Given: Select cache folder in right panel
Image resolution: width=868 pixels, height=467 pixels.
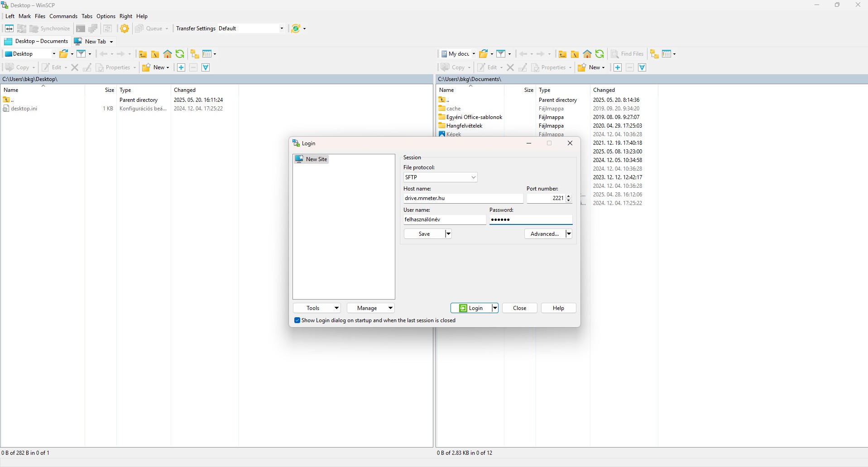Looking at the screenshot, I should pos(450,109).
